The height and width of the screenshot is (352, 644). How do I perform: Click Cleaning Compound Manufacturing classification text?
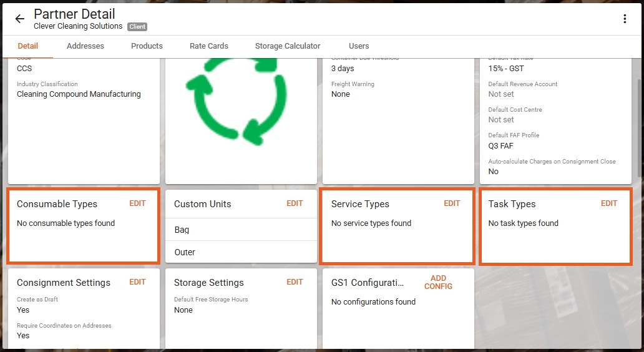coord(79,94)
